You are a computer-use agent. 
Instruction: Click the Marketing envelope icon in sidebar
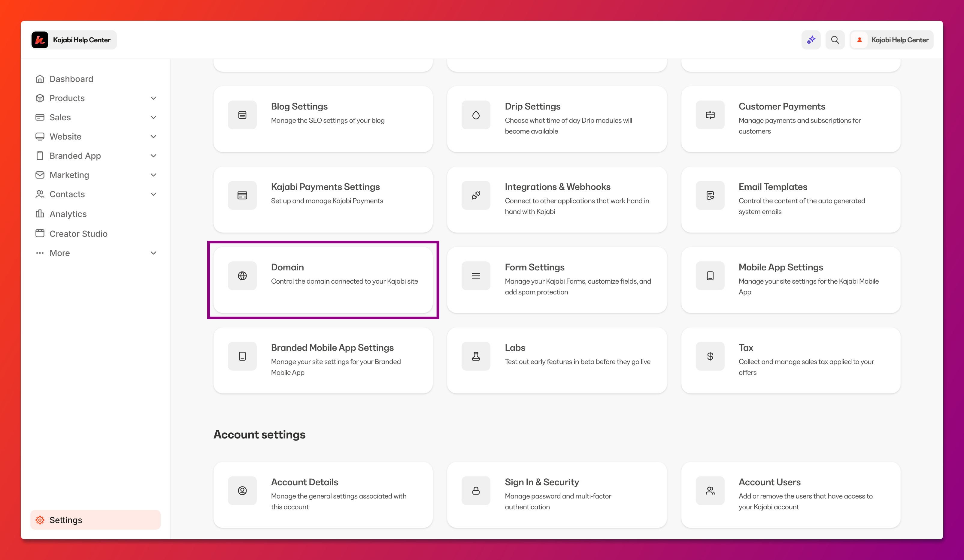pyautogui.click(x=40, y=175)
